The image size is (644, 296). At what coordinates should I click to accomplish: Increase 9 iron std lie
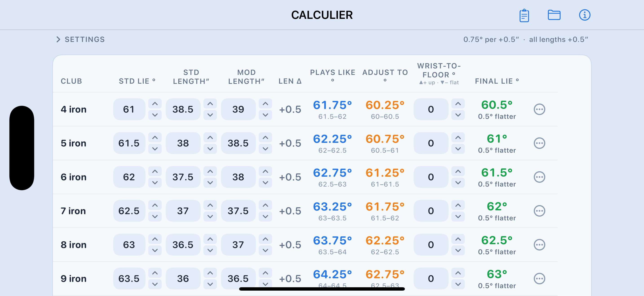(x=155, y=273)
